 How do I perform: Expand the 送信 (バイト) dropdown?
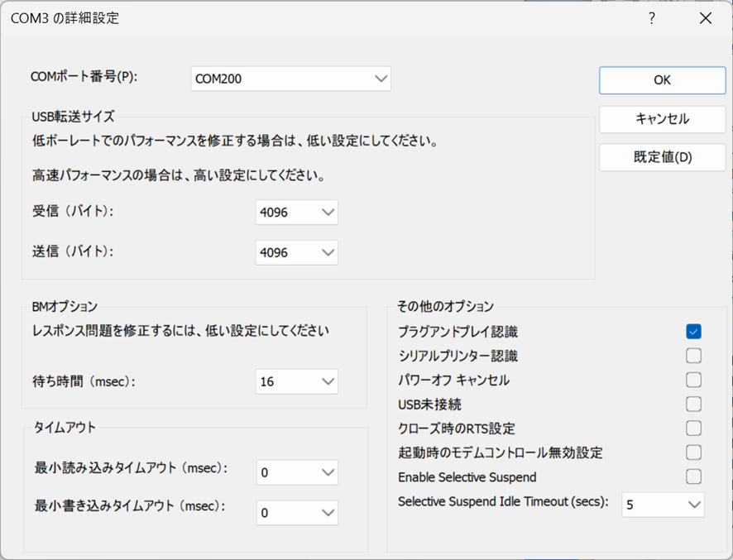296,252
